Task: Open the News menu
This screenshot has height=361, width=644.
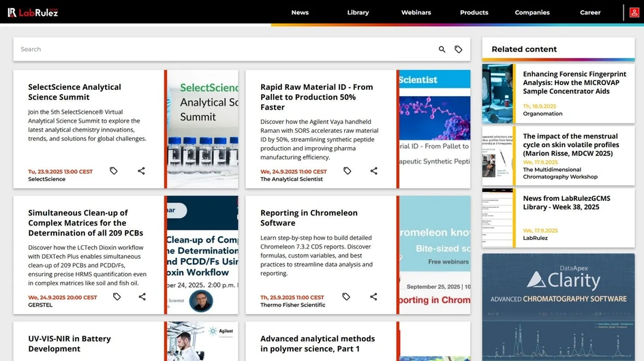Action: (x=300, y=12)
